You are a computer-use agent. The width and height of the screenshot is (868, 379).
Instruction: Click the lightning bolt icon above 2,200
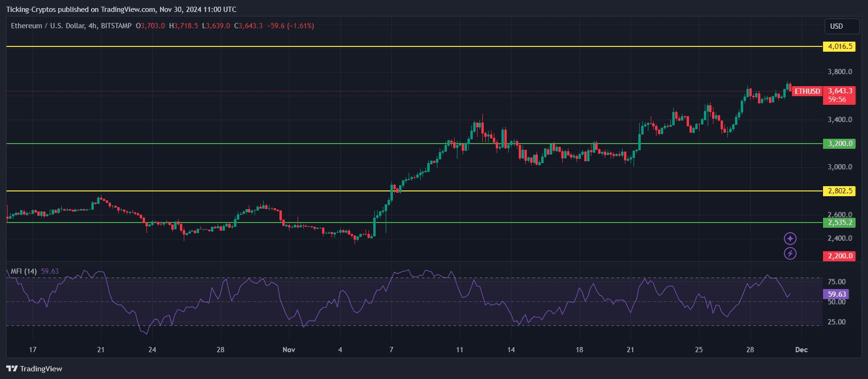pyautogui.click(x=790, y=254)
